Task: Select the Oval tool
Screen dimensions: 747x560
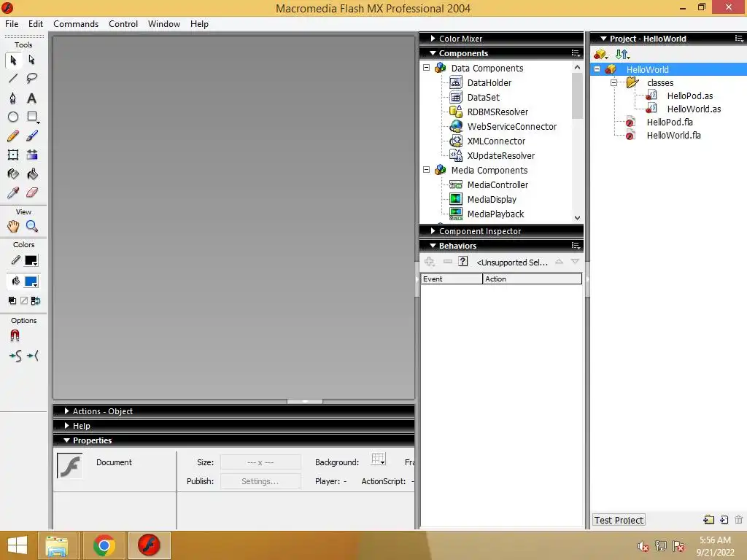Action: point(13,117)
